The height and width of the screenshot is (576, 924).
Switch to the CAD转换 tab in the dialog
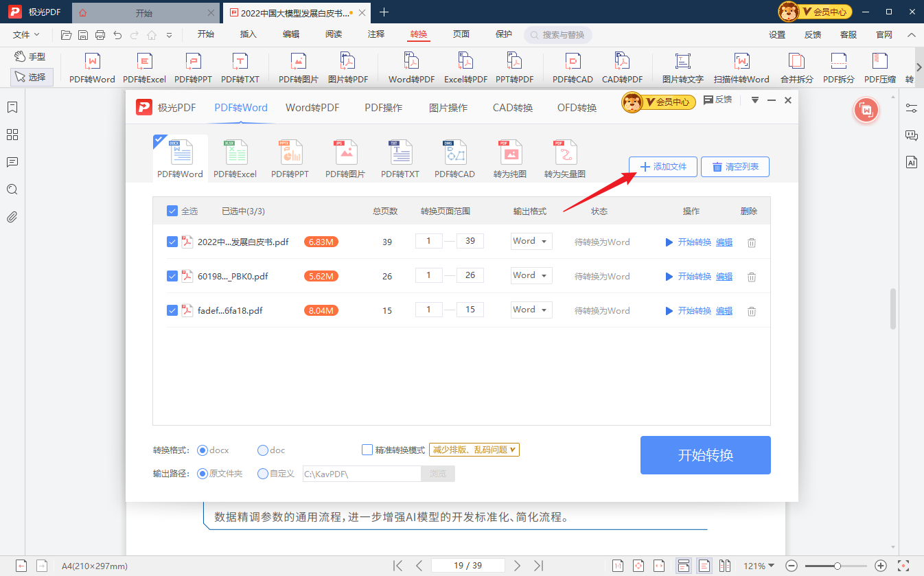pyautogui.click(x=511, y=108)
